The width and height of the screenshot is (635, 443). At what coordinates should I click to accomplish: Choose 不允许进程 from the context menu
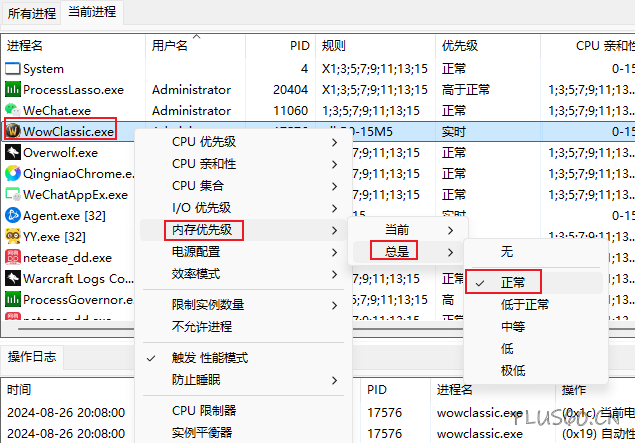click(202, 326)
